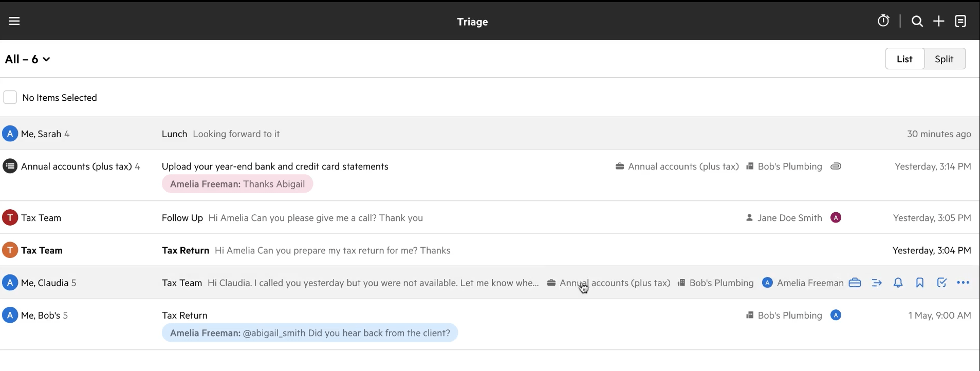Click the avatar beside Me, Sarah
The width and height of the screenshot is (980, 371).
tap(10, 134)
